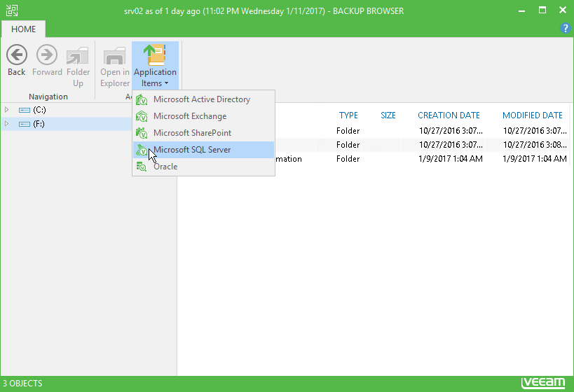This screenshot has height=392, width=574.
Task: Click the Active Directory explorer icon
Action: 142,99
